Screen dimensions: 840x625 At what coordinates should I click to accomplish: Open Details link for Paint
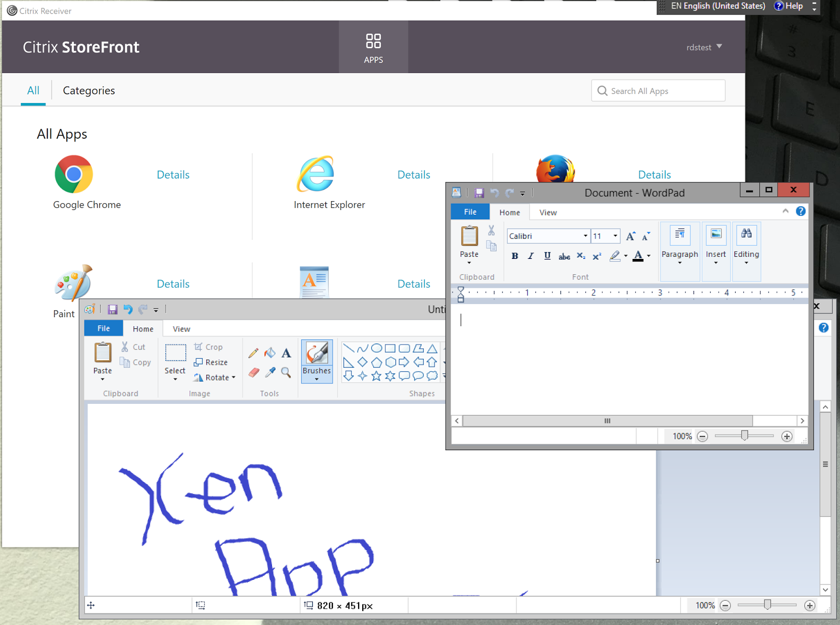173,284
